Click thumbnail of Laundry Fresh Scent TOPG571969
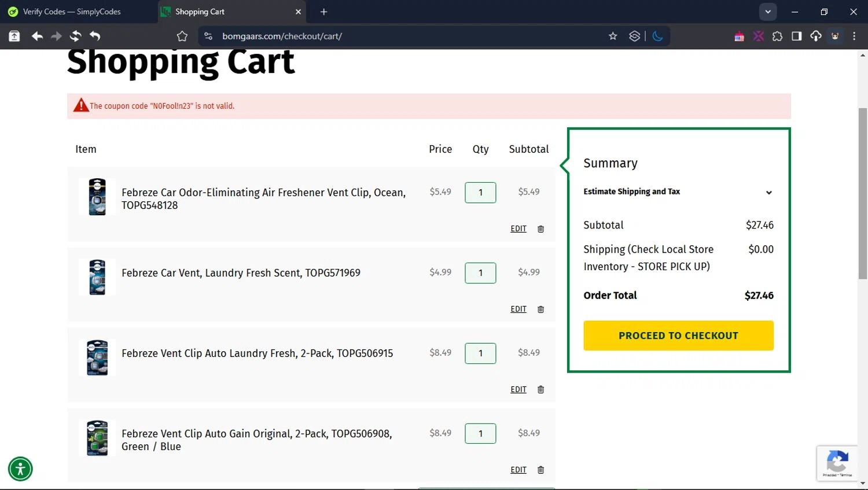The image size is (868, 490). click(97, 277)
